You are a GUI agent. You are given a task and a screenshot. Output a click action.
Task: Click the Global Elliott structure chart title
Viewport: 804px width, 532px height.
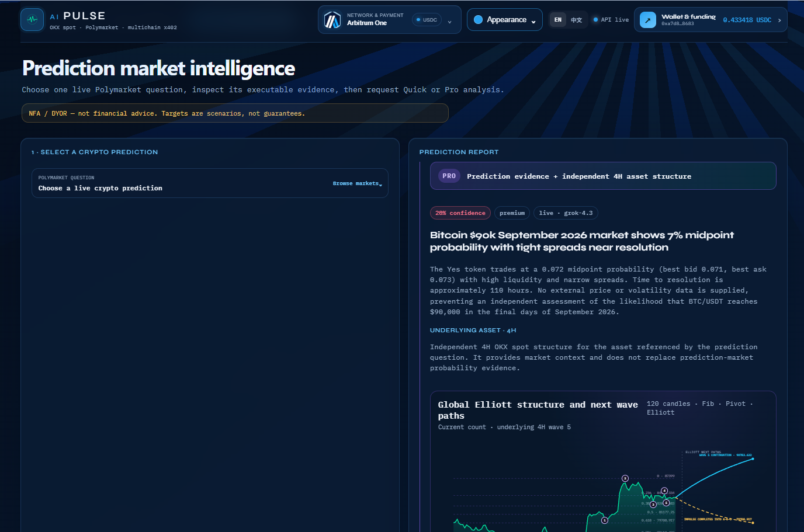[x=538, y=410]
